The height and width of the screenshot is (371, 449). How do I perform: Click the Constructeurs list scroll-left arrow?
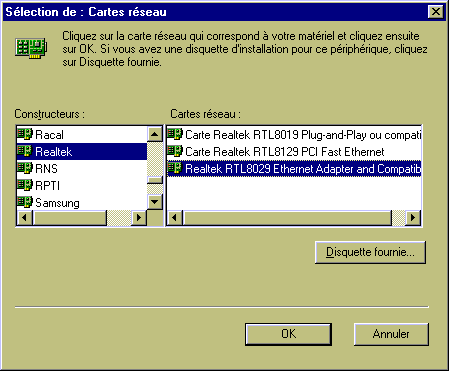pos(24,218)
